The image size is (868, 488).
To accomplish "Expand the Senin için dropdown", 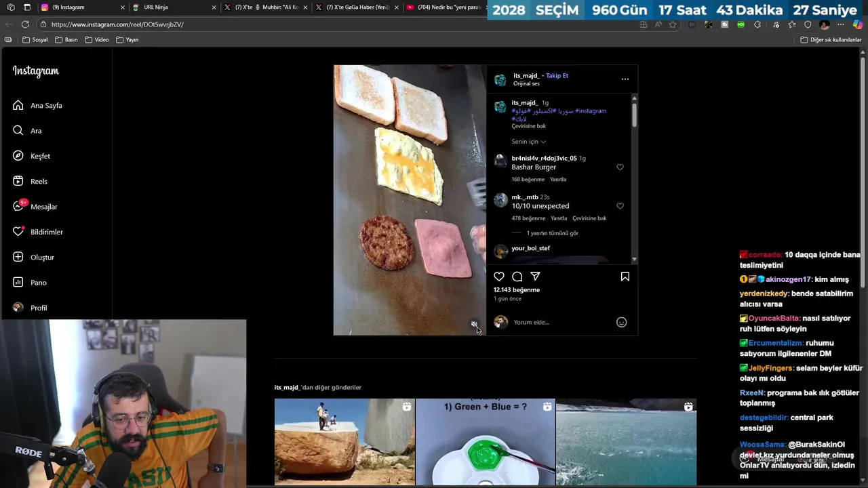I will pyautogui.click(x=528, y=142).
